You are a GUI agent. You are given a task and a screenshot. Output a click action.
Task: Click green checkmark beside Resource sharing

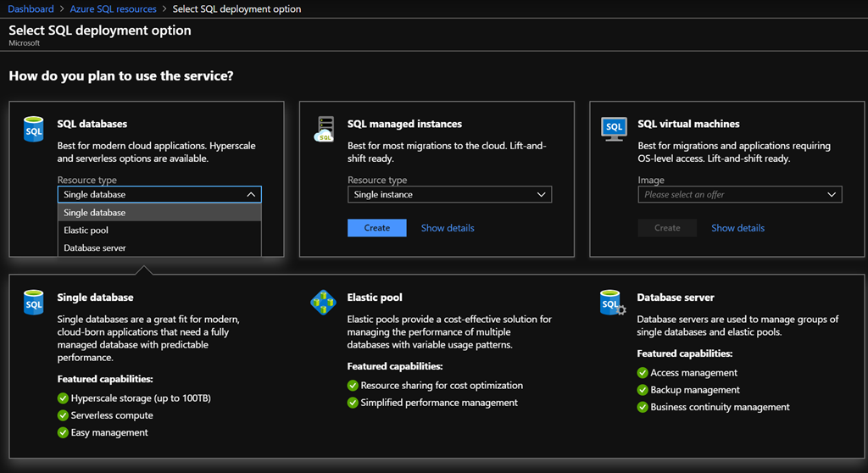pyautogui.click(x=353, y=386)
